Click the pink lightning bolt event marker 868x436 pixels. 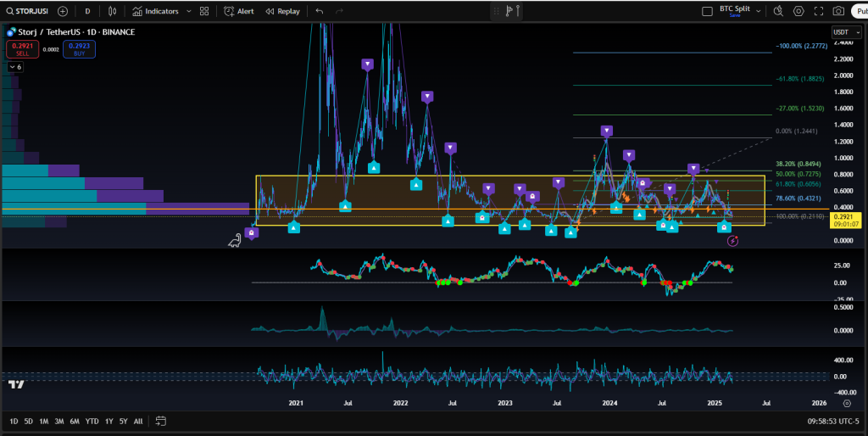(x=732, y=240)
